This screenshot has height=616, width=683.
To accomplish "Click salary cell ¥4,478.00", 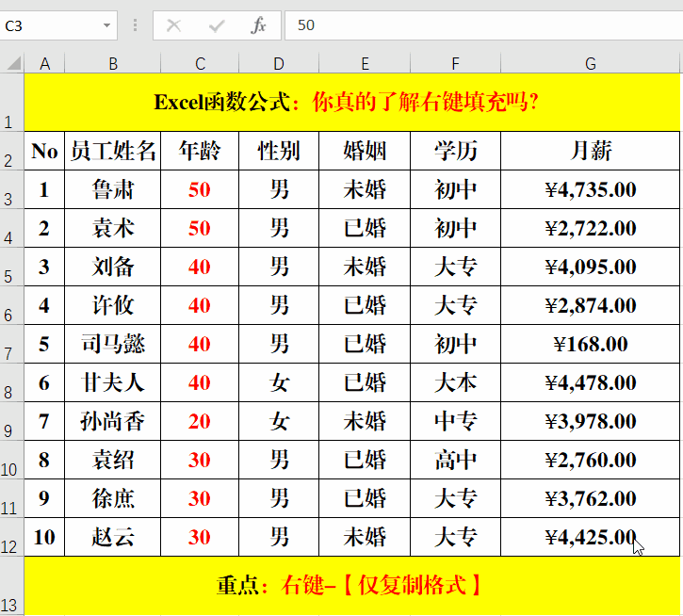I will (591, 382).
